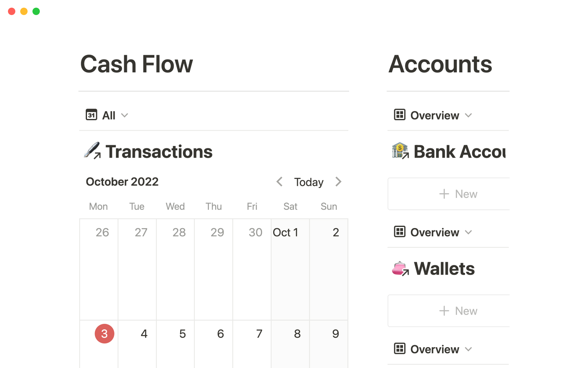Open the Wallets database link
This screenshot has height=368, width=588.
pos(444,269)
